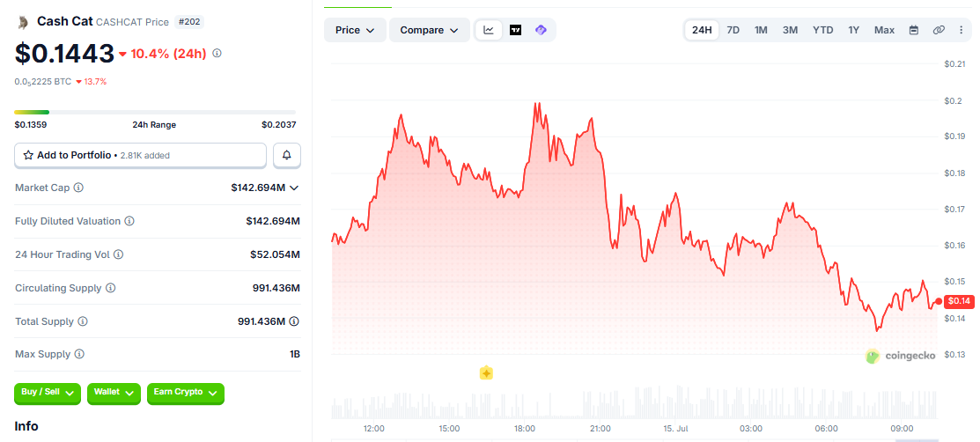The image size is (980, 442).
Task: Open the calendar date range picker icon
Action: [x=914, y=30]
